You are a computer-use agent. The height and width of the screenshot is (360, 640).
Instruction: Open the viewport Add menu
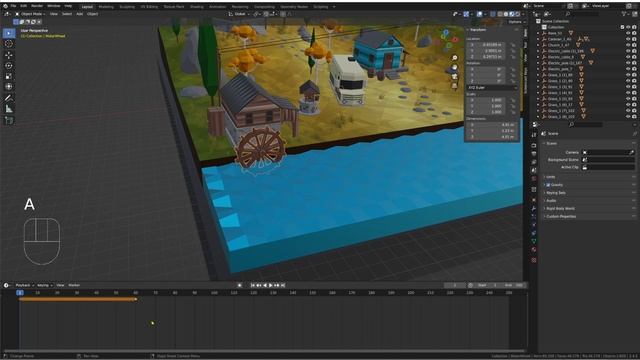click(x=79, y=14)
